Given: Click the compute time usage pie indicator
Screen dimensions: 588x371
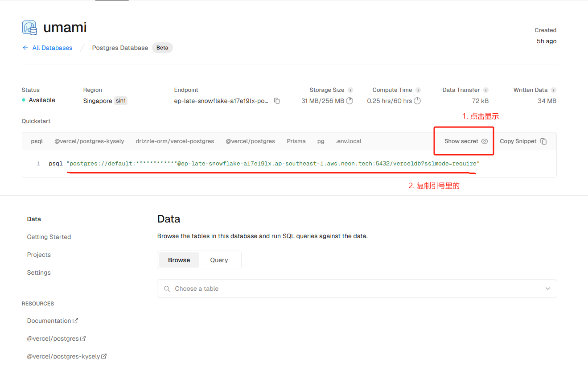Looking at the screenshot, I should [x=417, y=101].
